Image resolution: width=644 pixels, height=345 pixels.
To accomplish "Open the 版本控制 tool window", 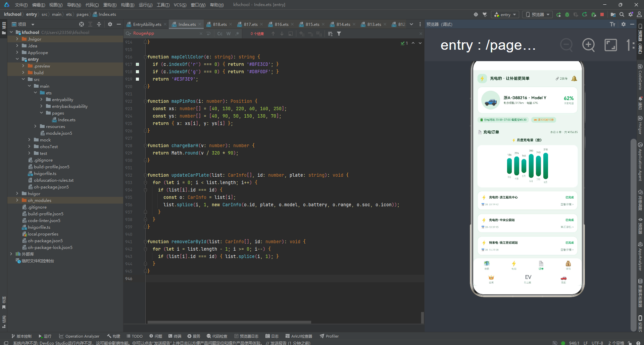I will click(21, 336).
